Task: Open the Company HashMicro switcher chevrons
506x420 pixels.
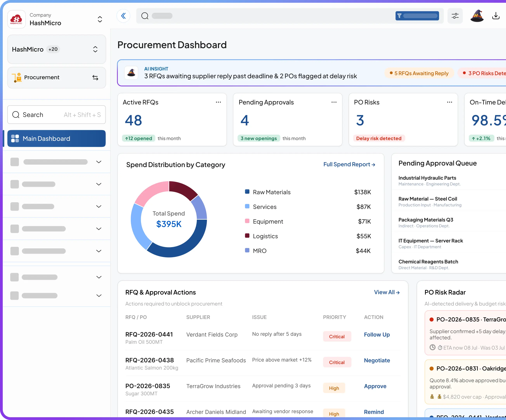Action: tap(100, 19)
